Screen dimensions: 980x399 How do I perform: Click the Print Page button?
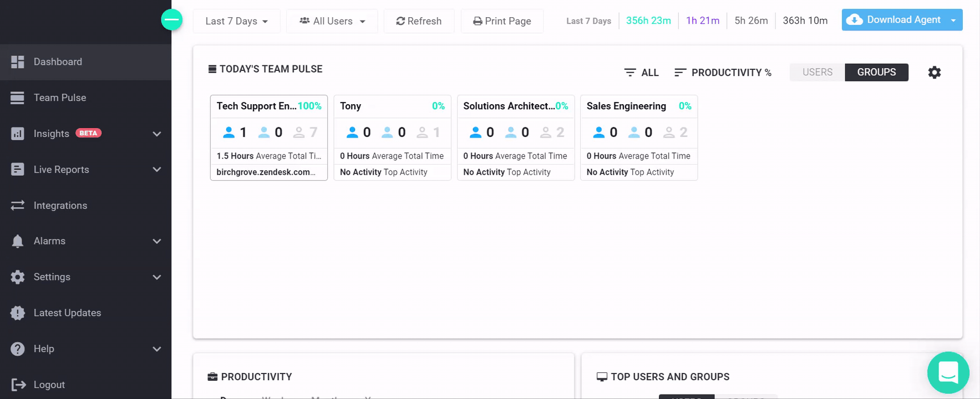click(x=502, y=21)
